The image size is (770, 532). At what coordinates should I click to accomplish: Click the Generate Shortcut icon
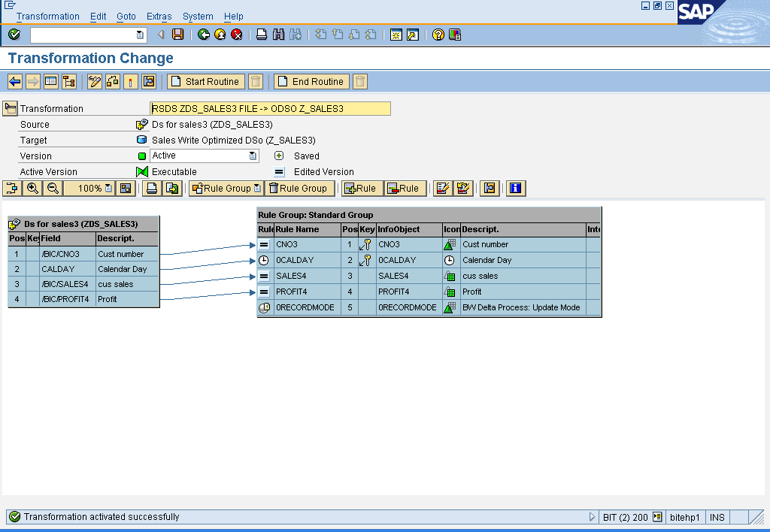click(x=413, y=35)
